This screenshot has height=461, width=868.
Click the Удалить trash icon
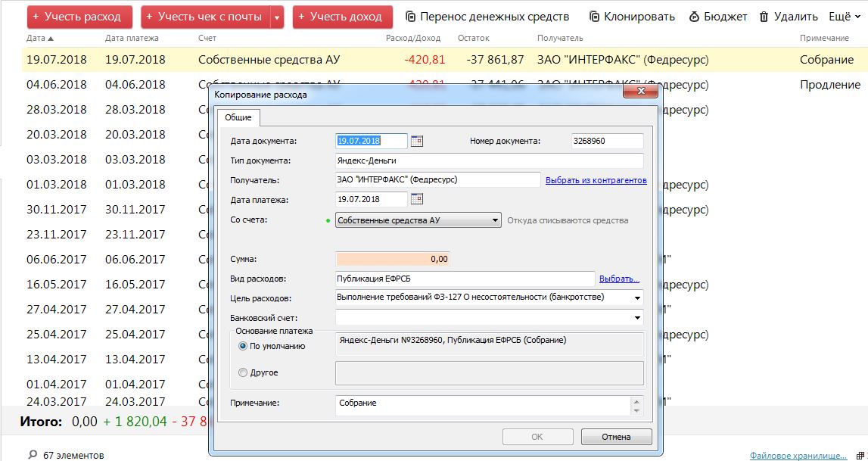[x=764, y=17]
